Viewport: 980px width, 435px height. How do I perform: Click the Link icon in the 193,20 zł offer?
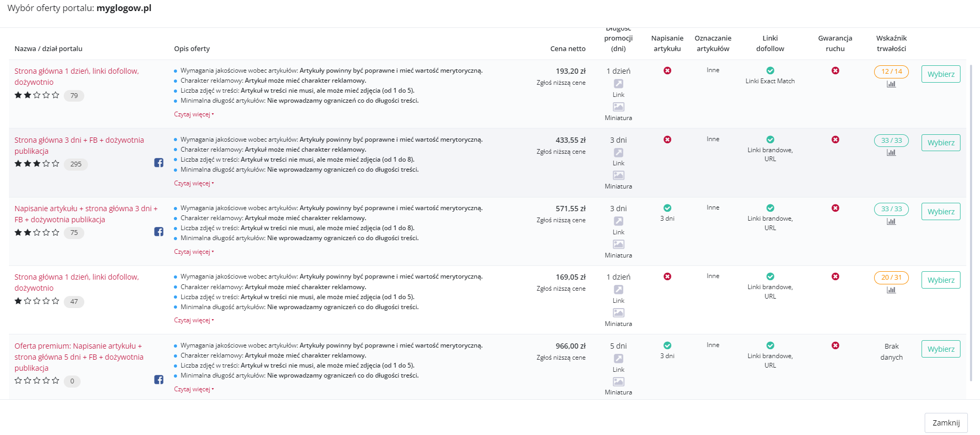click(618, 84)
